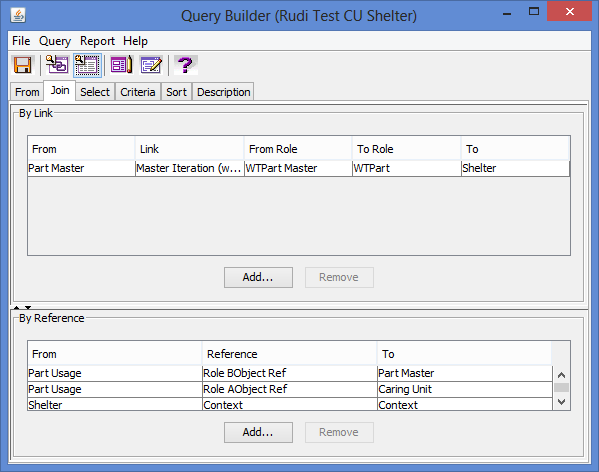Click the 'To Role' column header
599x472 pixels.
tap(406, 149)
